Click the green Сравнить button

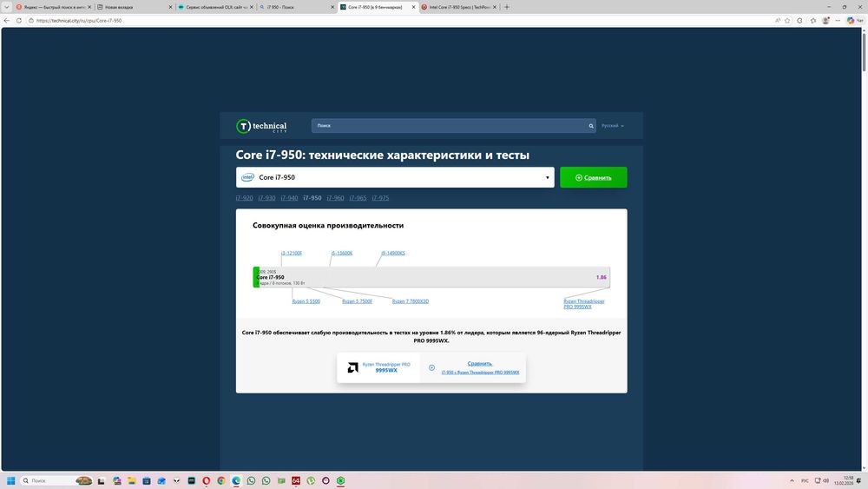pos(594,177)
